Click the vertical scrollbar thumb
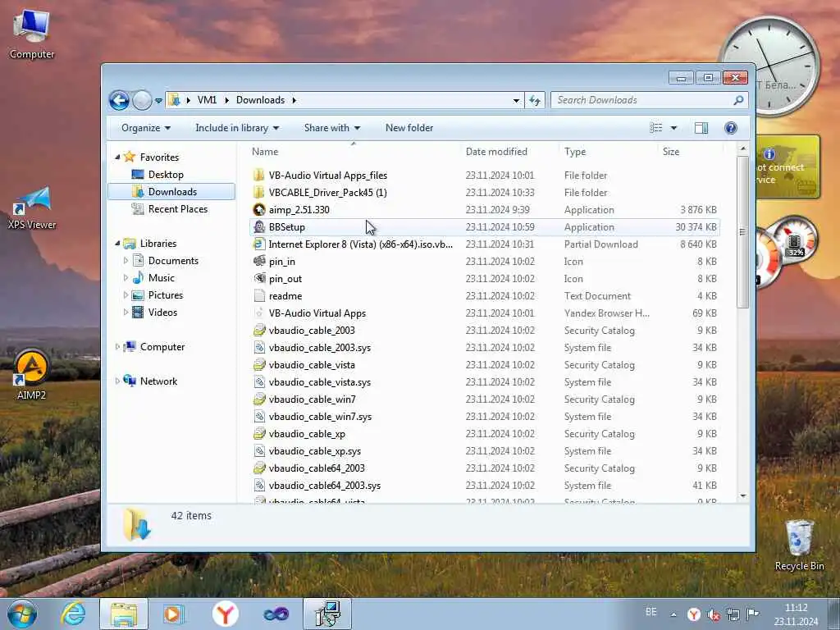Viewport: 840px width, 630px height. 742,231
